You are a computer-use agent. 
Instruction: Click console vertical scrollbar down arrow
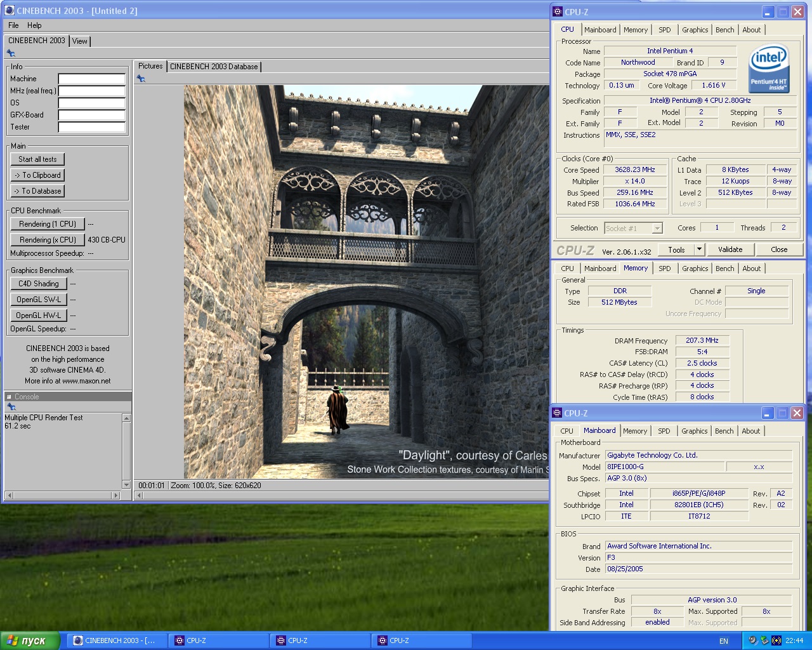coord(126,485)
